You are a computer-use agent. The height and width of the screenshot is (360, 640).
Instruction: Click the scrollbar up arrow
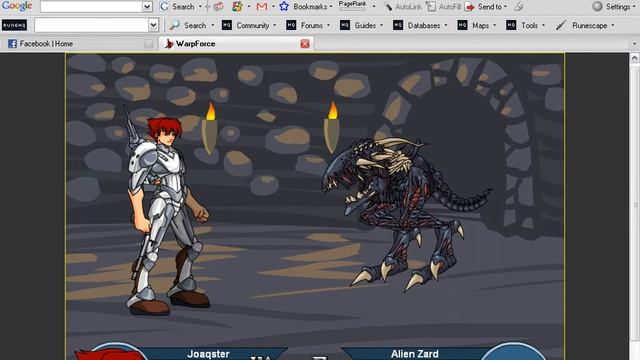(634, 58)
